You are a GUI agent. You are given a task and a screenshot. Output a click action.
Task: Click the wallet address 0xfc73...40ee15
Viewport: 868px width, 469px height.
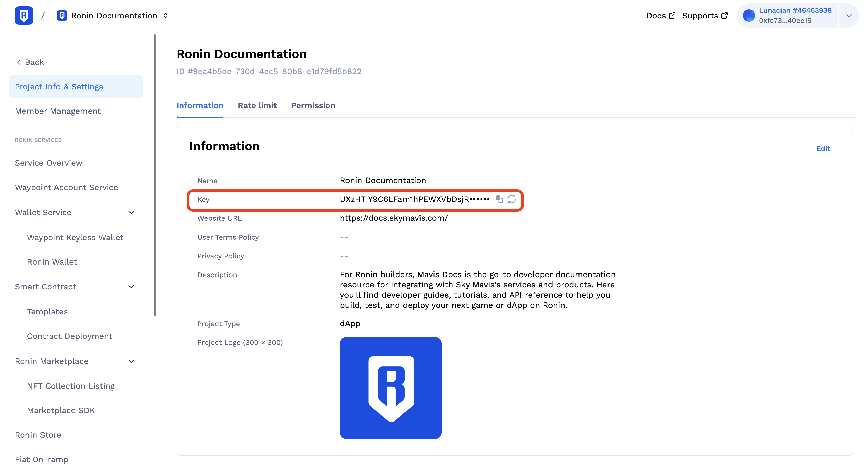785,21
